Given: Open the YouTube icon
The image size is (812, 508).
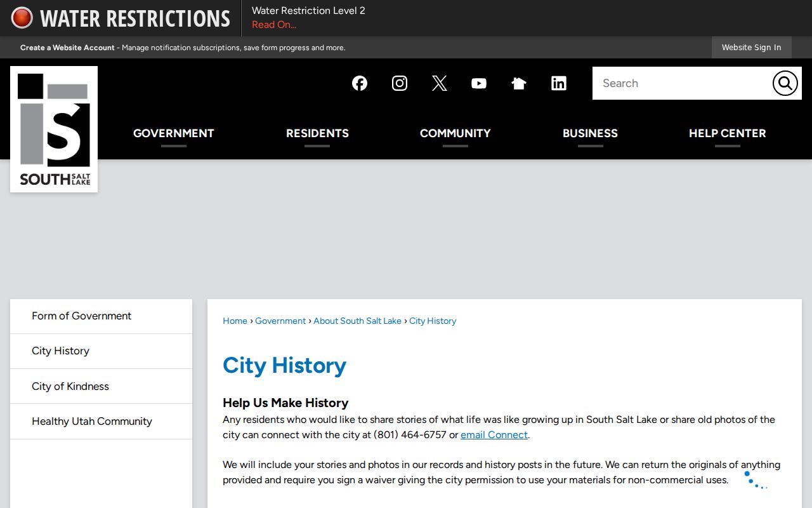Looking at the screenshot, I should point(479,83).
